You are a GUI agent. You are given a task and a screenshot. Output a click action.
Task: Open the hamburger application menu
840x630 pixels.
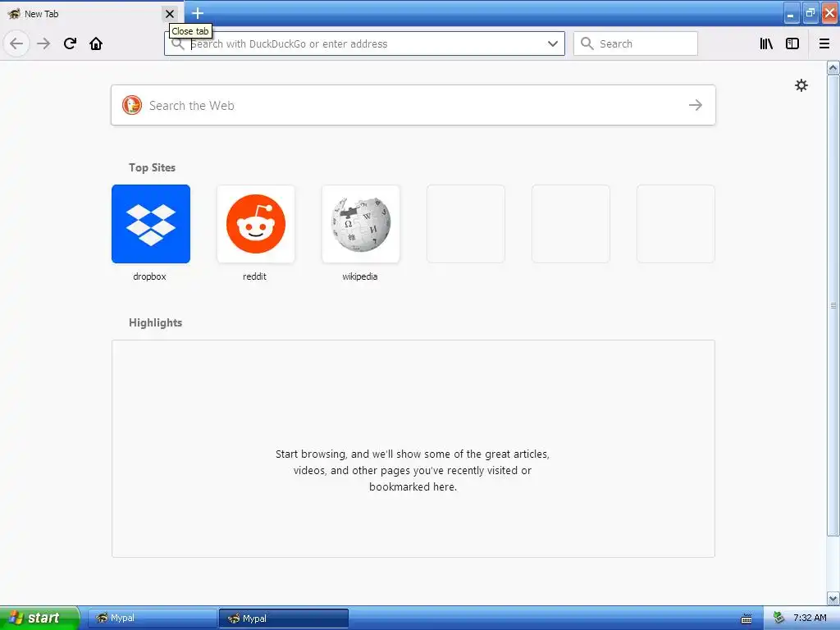pyautogui.click(x=824, y=43)
